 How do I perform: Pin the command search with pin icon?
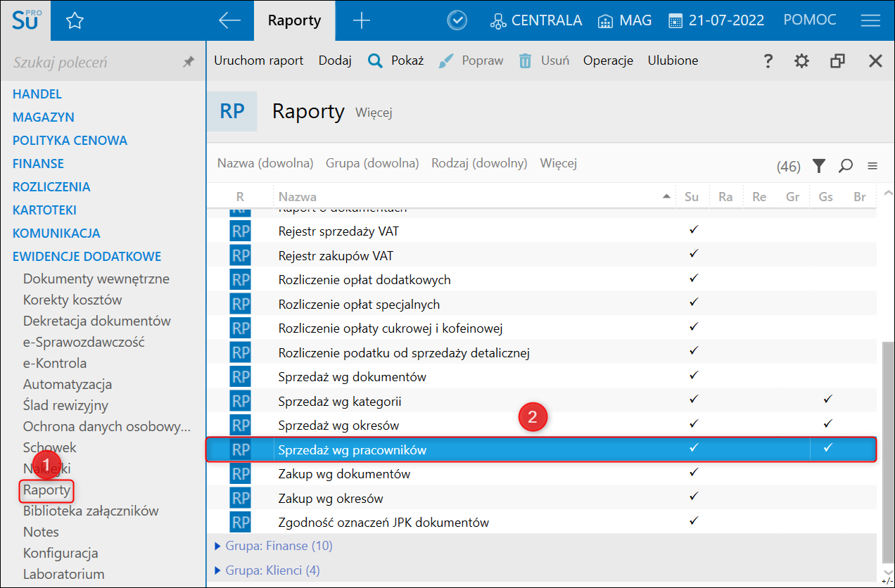point(188,62)
